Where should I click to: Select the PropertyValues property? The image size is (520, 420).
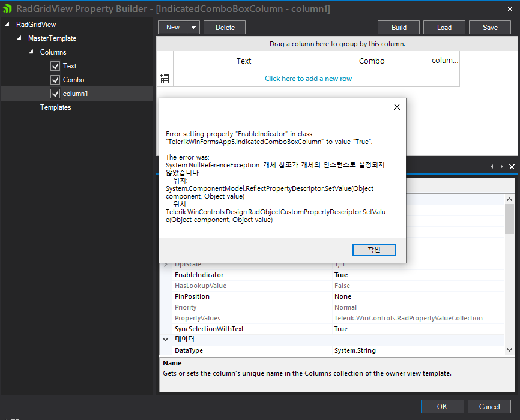click(x=198, y=318)
